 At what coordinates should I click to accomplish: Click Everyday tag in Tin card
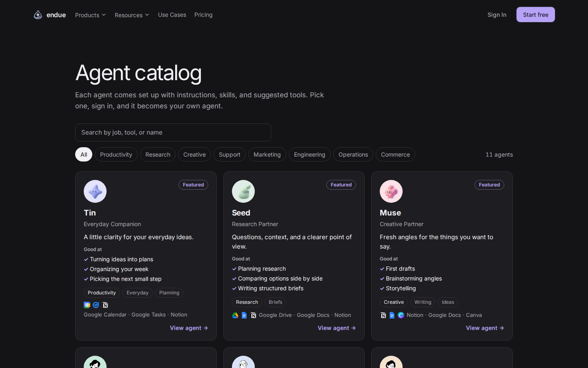point(138,293)
